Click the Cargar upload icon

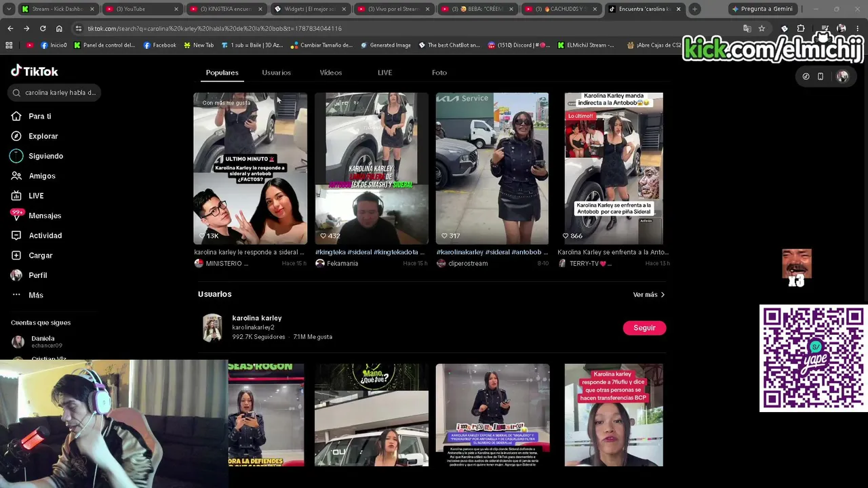pyautogui.click(x=16, y=256)
